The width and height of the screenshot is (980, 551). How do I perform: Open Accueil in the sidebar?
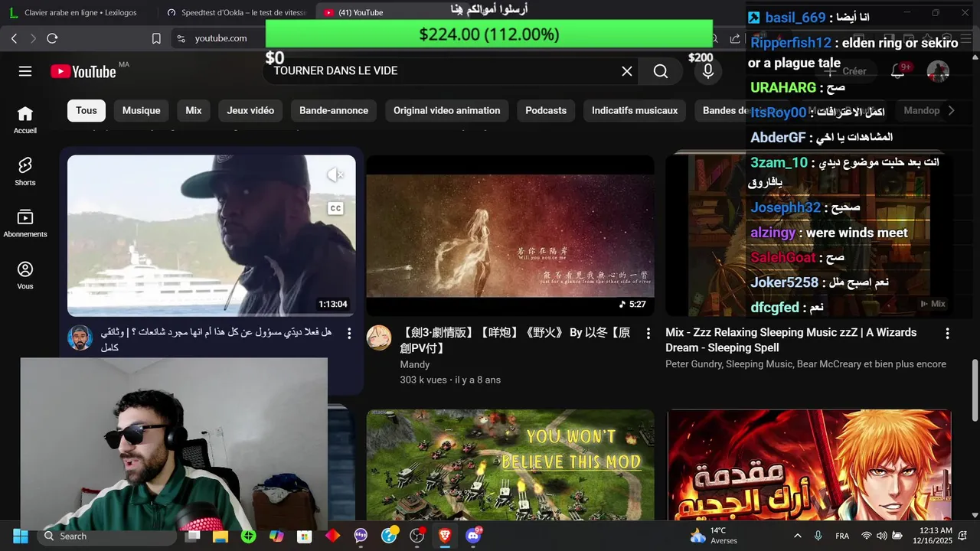click(25, 120)
